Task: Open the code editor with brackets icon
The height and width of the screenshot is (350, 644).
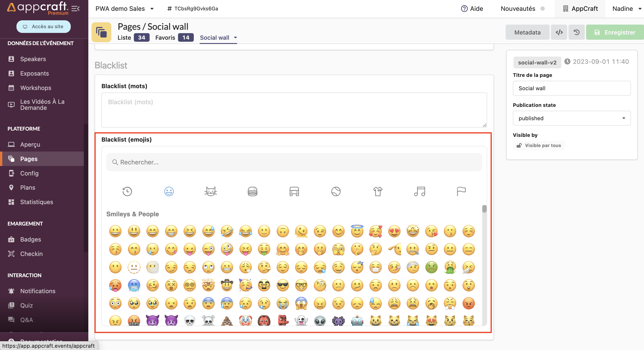Action: 559,32
